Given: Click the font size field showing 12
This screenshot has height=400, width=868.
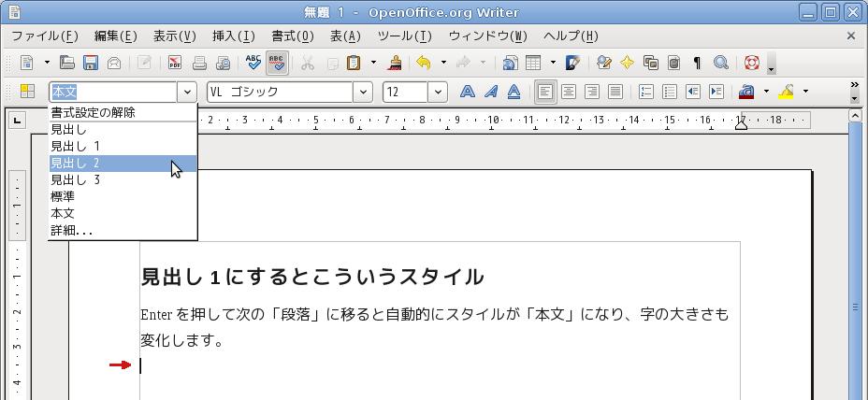Looking at the screenshot, I should (x=405, y=92).
